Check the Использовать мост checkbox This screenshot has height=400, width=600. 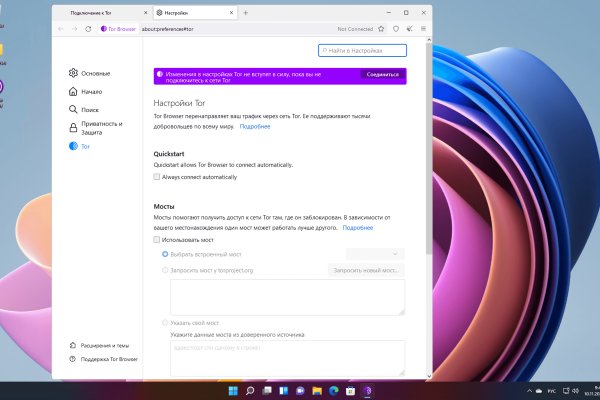pos(157,240)
